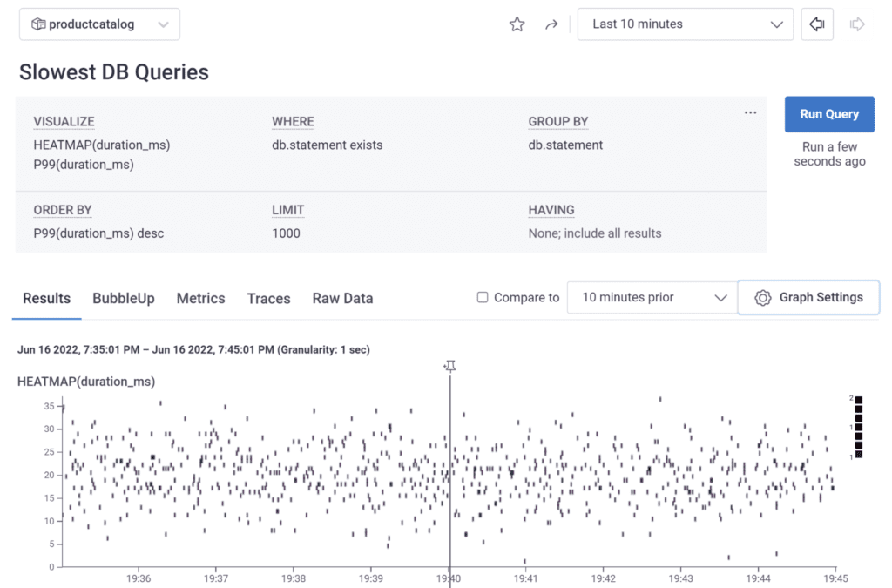This screenshot has width=892, height=588.
Task: Open the 10 minutes prior dropdown
Action: 651,298
